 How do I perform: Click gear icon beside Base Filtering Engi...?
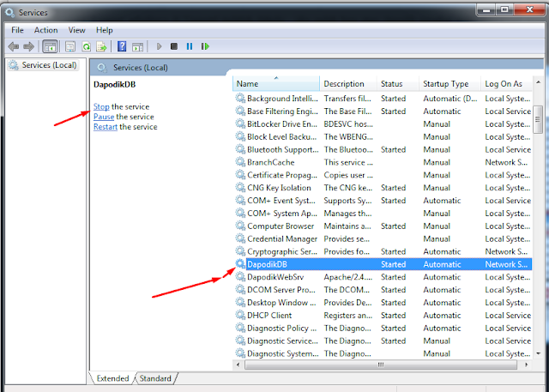pyautogui.click(x=240, y=111)
